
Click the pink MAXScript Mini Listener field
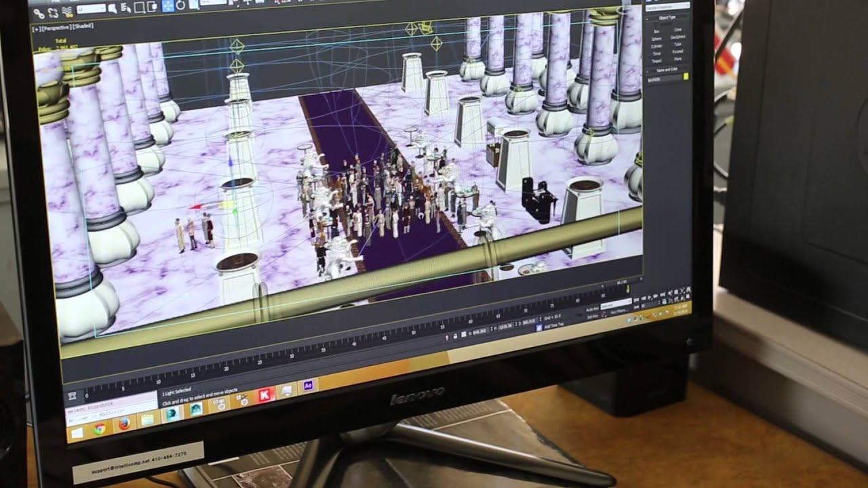tap(111, 405)
